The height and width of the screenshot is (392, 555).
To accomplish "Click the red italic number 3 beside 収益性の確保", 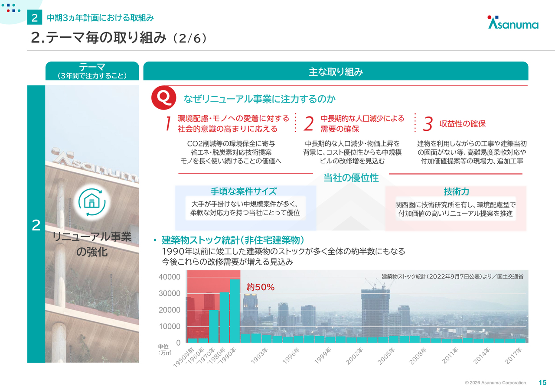I will tap(428, 124).
